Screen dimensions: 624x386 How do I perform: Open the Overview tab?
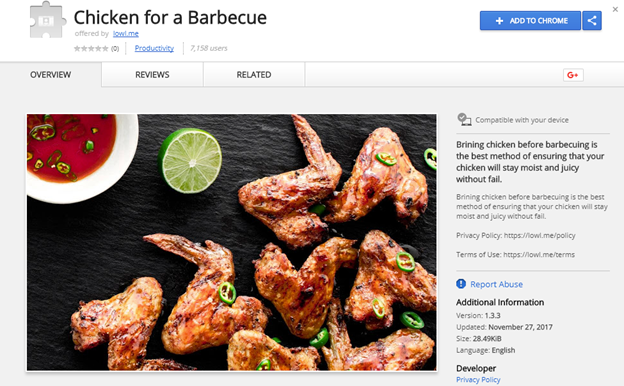click(x=51, y=75)
